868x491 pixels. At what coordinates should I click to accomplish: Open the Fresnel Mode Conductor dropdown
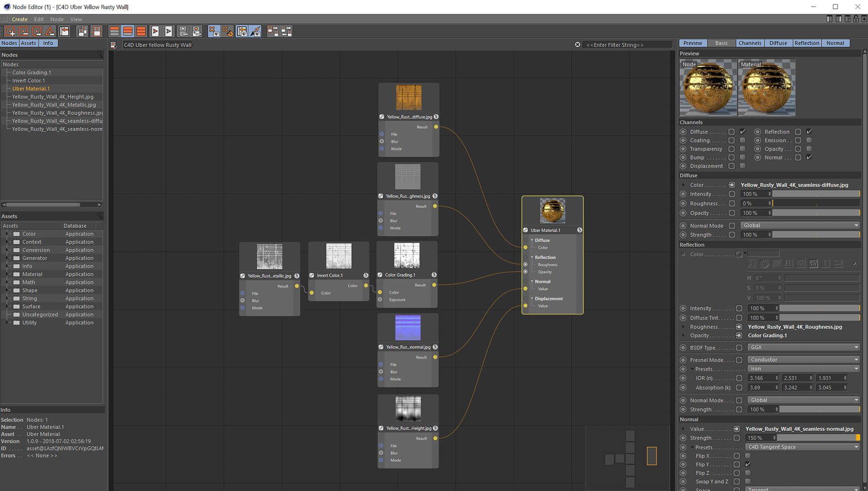coord(804,360)
